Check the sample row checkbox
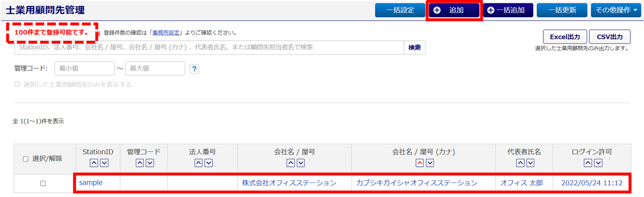 tap(43, 183)
